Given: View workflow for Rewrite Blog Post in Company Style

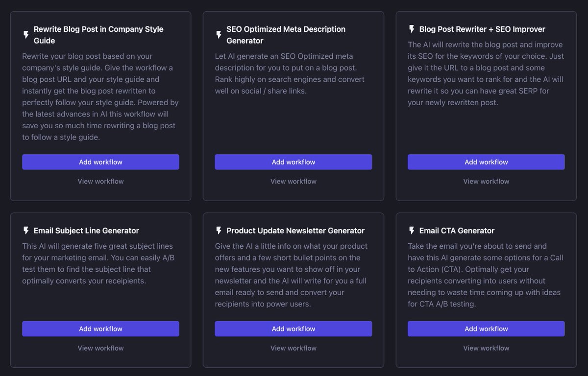Looking at the screenshot, I should pos(100,181).
